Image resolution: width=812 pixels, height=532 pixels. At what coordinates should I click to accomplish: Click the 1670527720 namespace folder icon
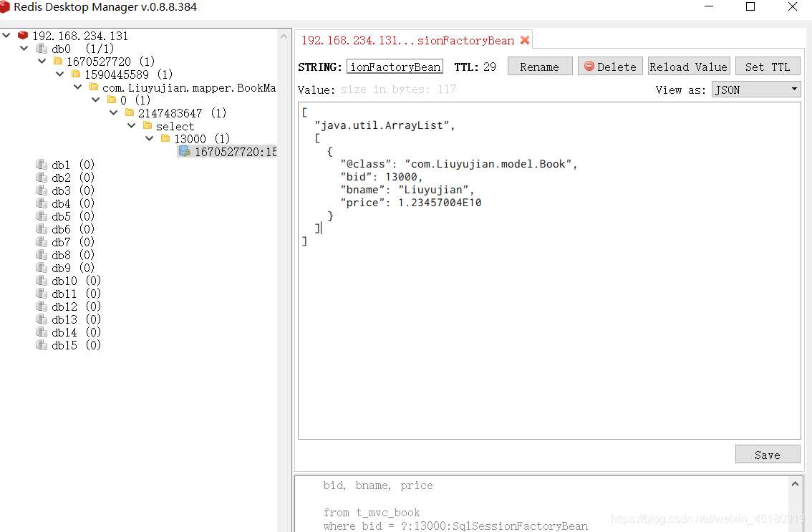[x=58, y=61]
